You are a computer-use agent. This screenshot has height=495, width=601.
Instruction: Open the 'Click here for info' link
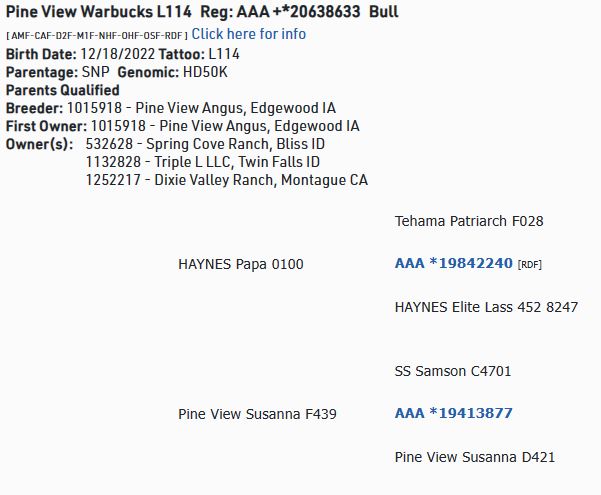tap(249, 34)
